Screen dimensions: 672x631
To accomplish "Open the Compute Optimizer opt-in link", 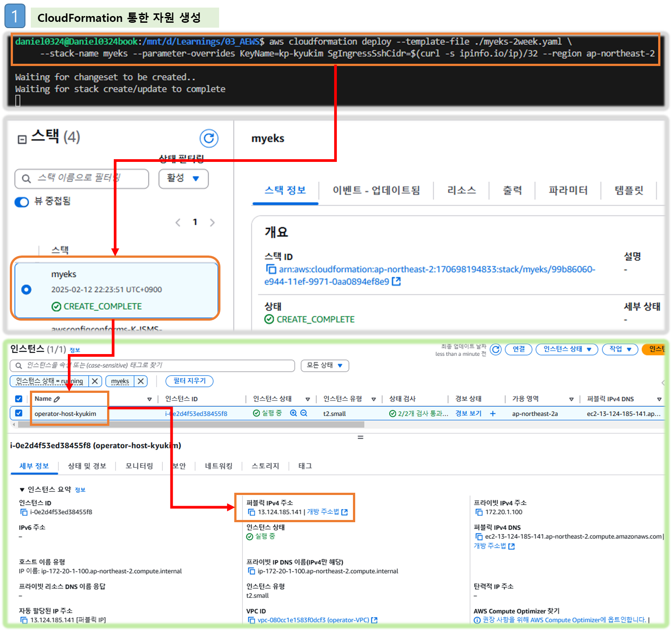I will tap(564, 620).
